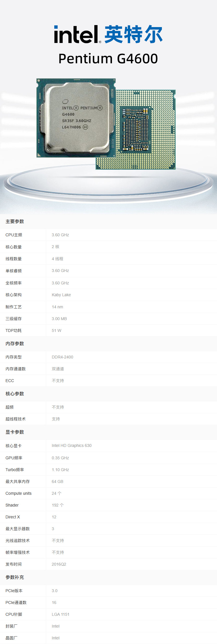
Task: Click the 14 nm process value
Action: [57, 307]
